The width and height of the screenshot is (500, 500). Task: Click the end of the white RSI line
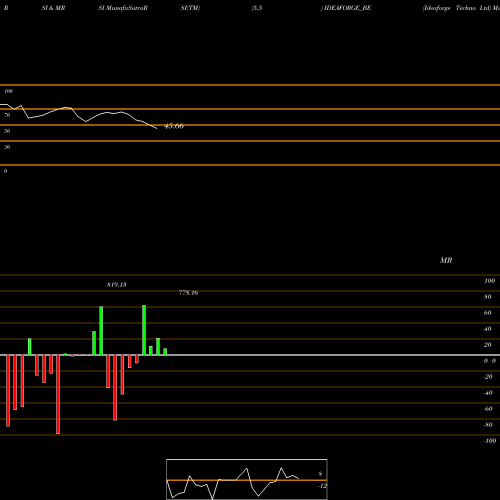pyautogui.click(x=157, y=128)
